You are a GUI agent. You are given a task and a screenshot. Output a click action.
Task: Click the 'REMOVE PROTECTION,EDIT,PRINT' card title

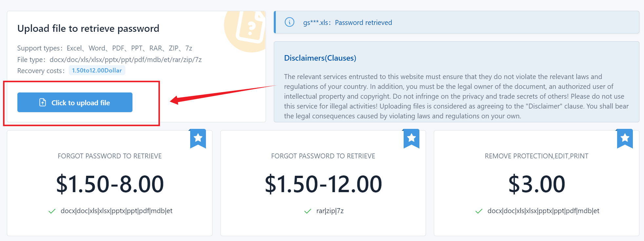pyautogui.click(x=536, y=156)
